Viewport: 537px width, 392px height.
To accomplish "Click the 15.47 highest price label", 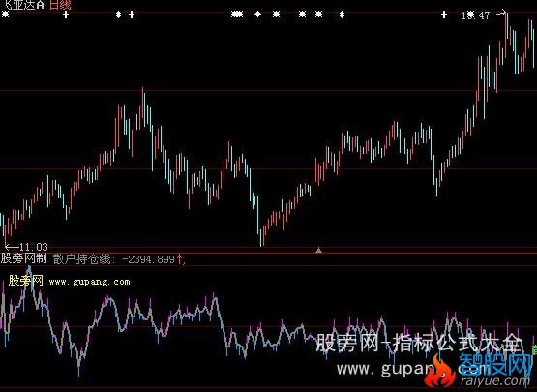I will pyautogui.click(x=476, y=15).
